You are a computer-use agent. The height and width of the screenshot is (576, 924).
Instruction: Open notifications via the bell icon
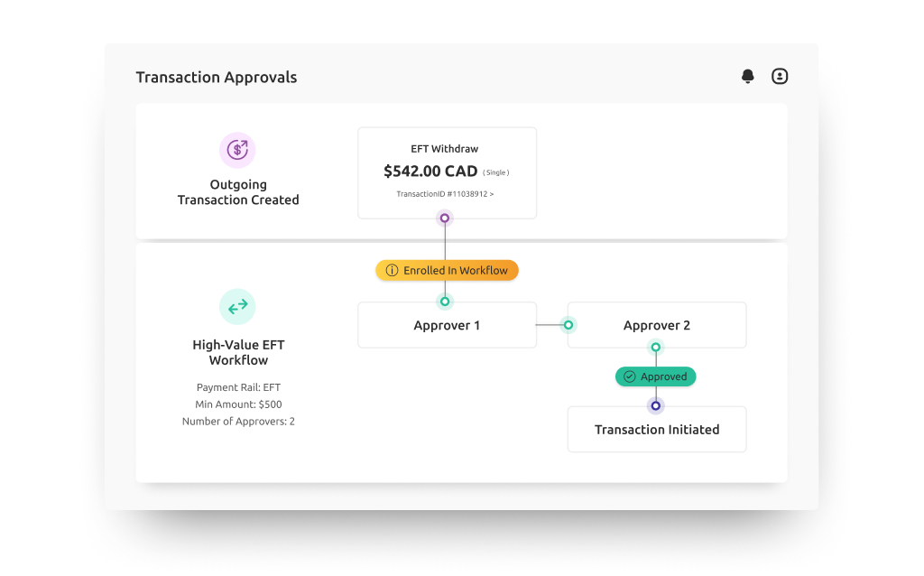point(747,76)
